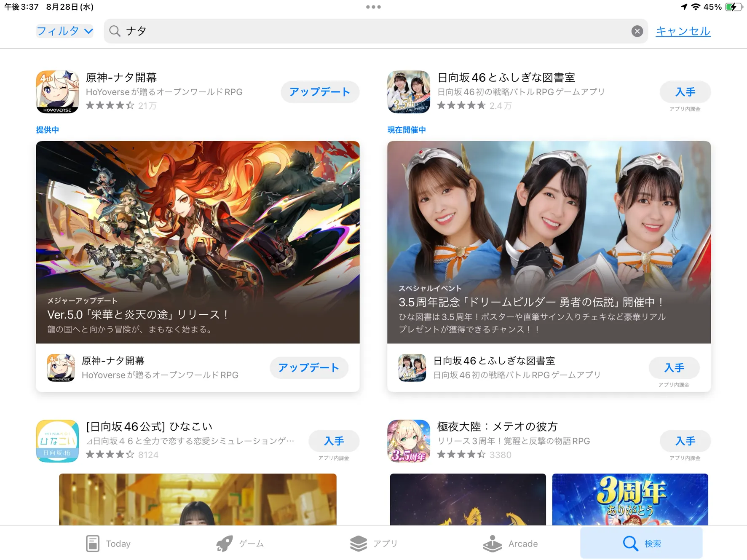
Task: Switch to the アプリ tab
Action: [x=374, y=544]
